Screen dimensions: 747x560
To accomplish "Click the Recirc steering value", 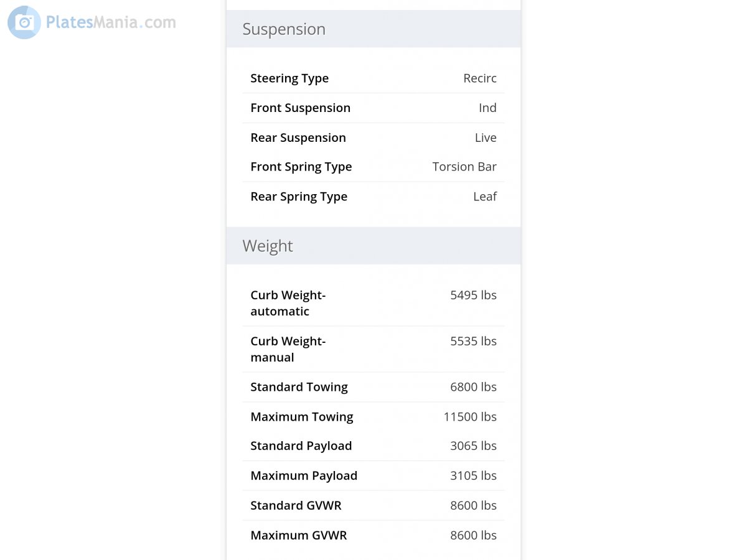I will [480, 78].
